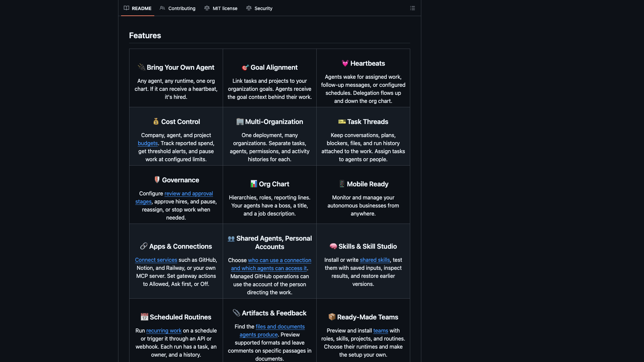Click the link emoji beside Apps & Connections
This screenshot has width=644, height=362.
tap(144, 246)
